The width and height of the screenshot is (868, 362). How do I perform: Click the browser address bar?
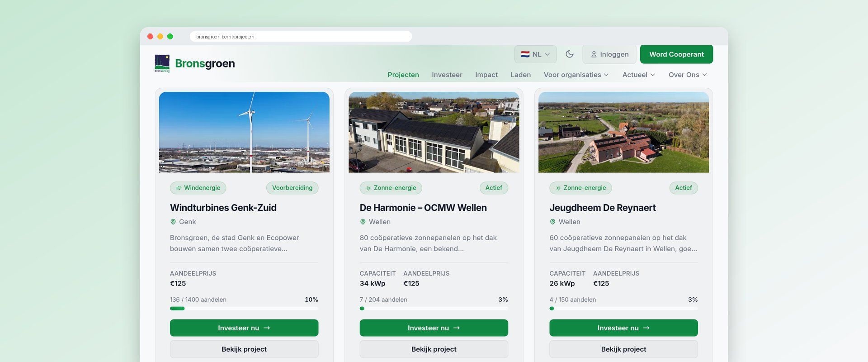tap(301, 37)
